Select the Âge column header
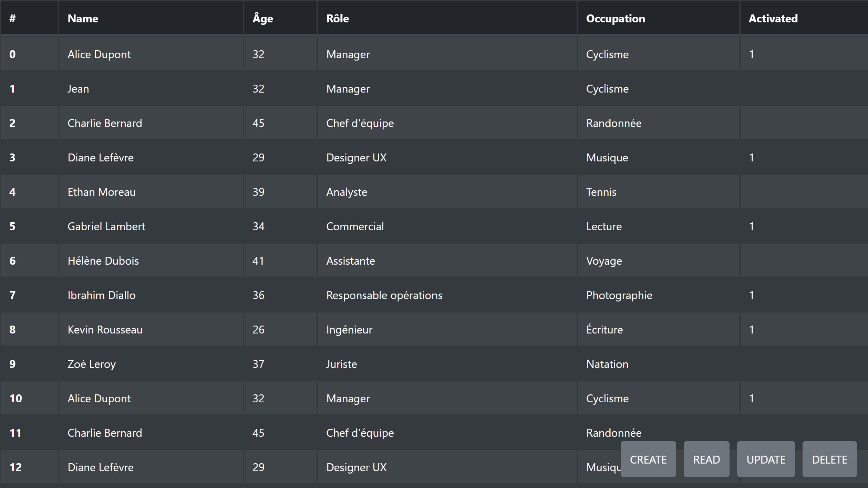 point(280,18)
